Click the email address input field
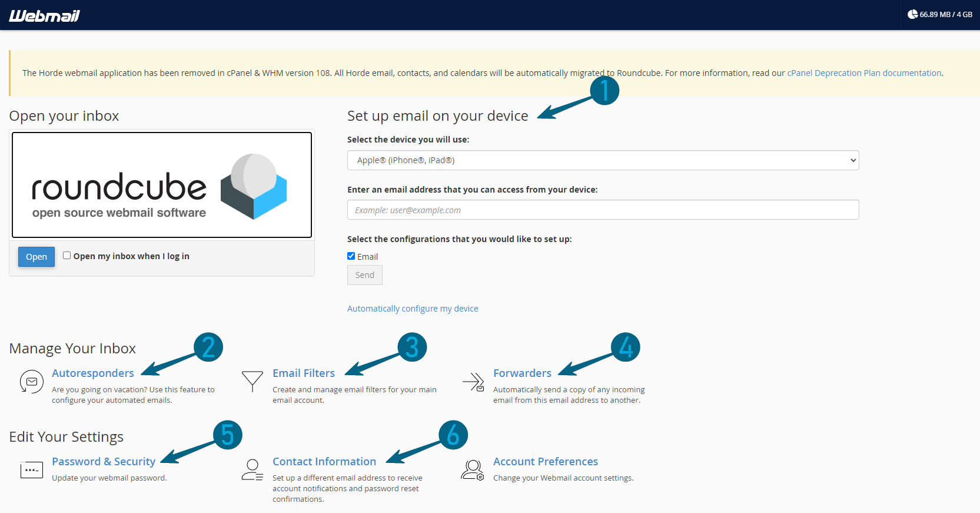Screen dimensions: 980x513 pyautogui.click(x=603, y=210)
